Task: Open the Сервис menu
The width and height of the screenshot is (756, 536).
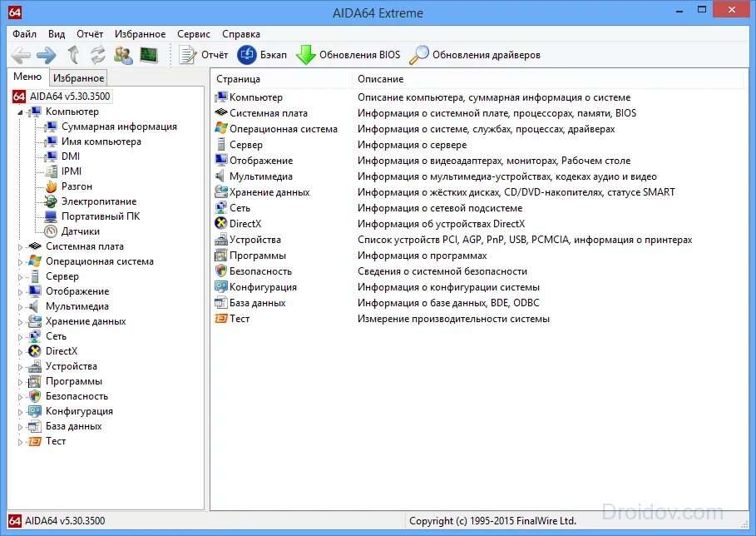Action: coord(194,34)
